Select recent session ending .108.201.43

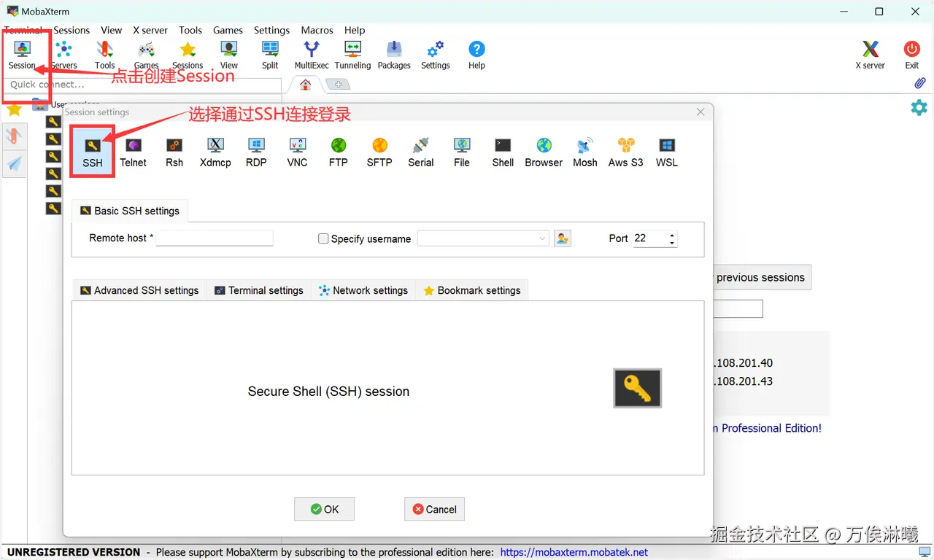[744, 381]
